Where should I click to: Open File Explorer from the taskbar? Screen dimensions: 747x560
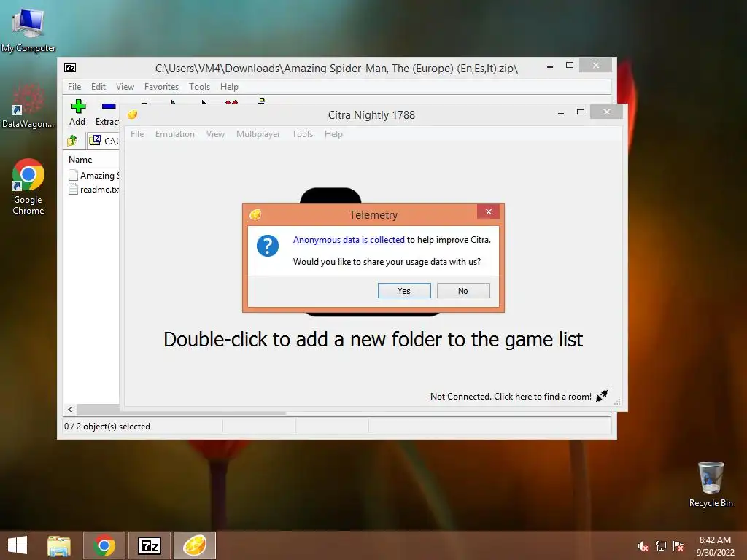click(59, 545)
